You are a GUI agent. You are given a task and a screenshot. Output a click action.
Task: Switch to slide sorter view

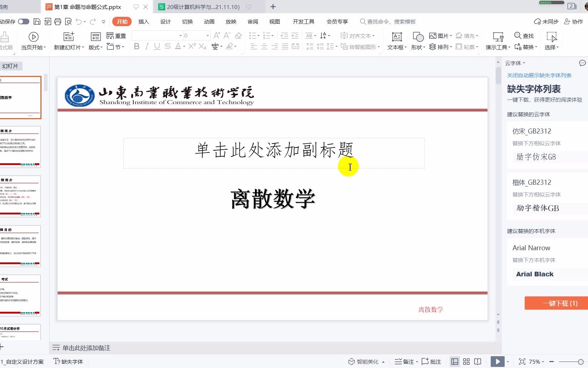466,362
